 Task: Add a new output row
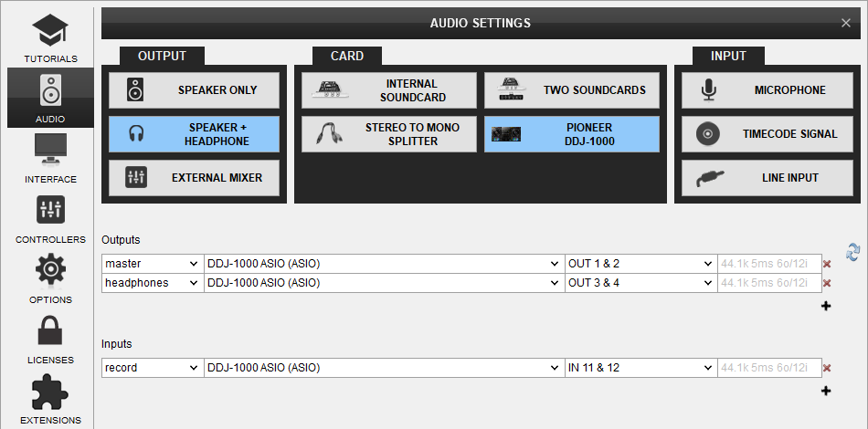pos(826,306)
